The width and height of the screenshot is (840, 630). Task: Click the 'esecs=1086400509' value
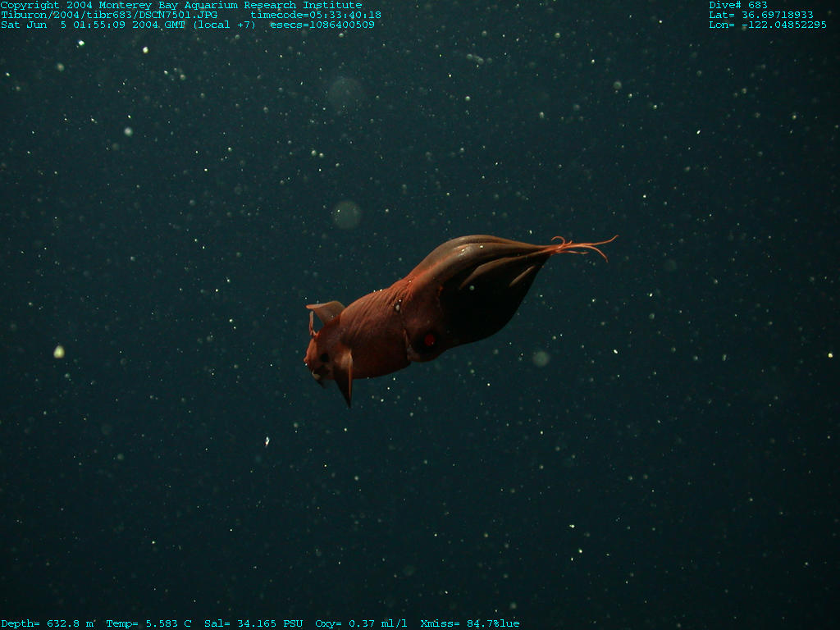(x=322, y=25)
